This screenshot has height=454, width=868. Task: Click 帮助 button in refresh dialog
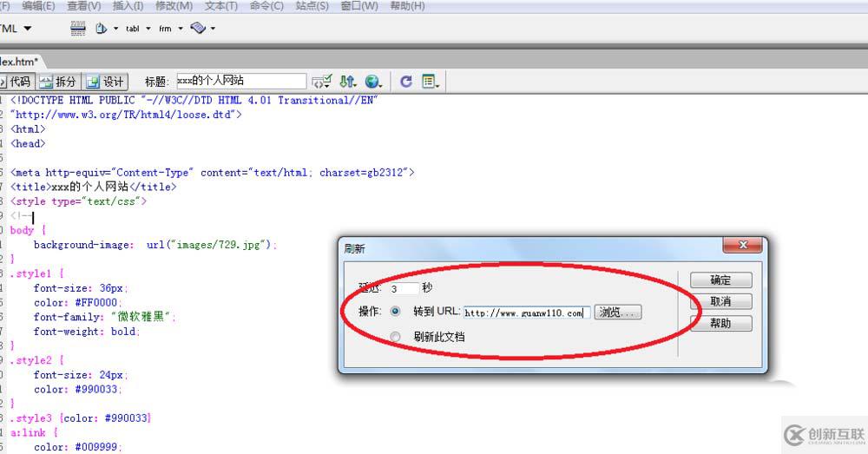tap(720, 323)
